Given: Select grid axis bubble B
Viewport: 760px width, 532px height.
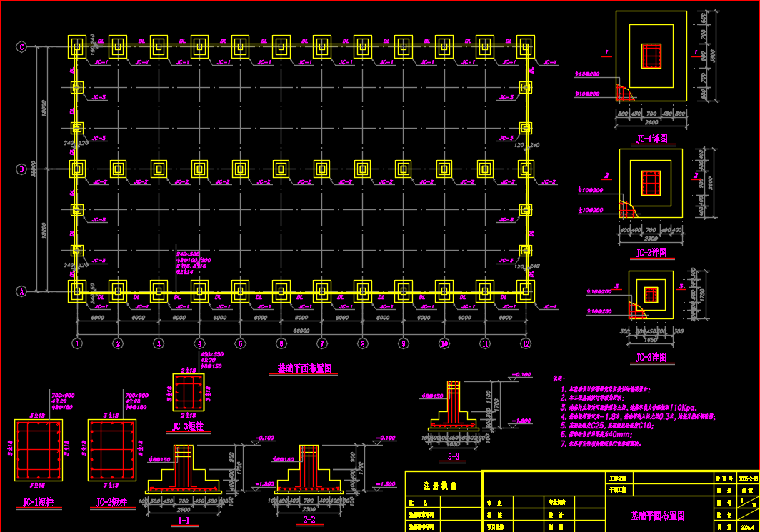Looking at the screenshot, I should (x=21, y=169).
